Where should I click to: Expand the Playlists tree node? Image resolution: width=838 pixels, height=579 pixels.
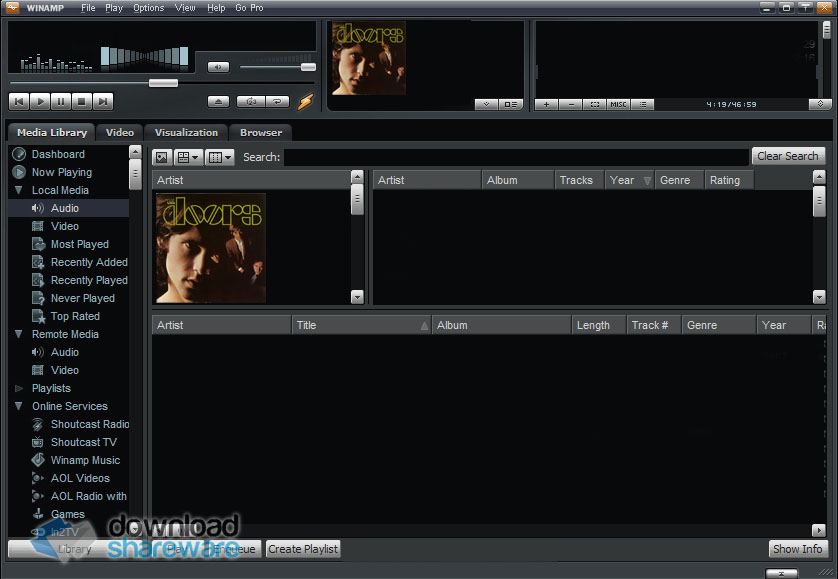pyautogui.click(x=19, y=388)
